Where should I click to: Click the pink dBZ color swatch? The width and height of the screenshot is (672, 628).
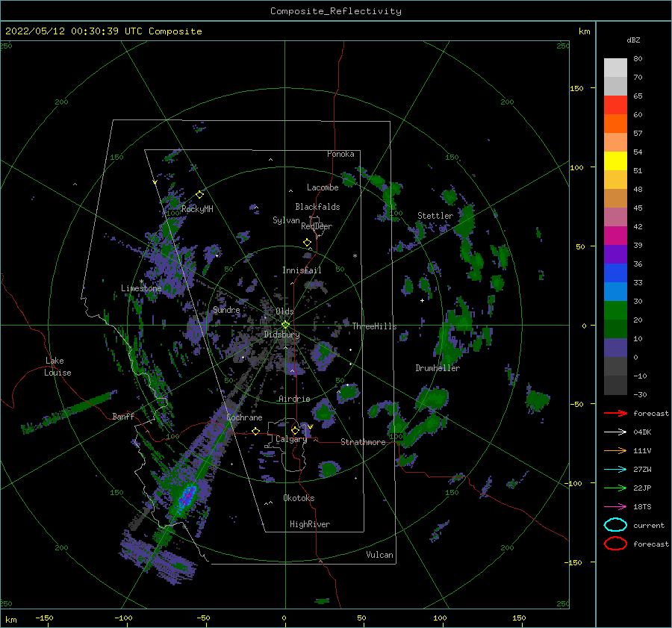click(x=615, y=217)
